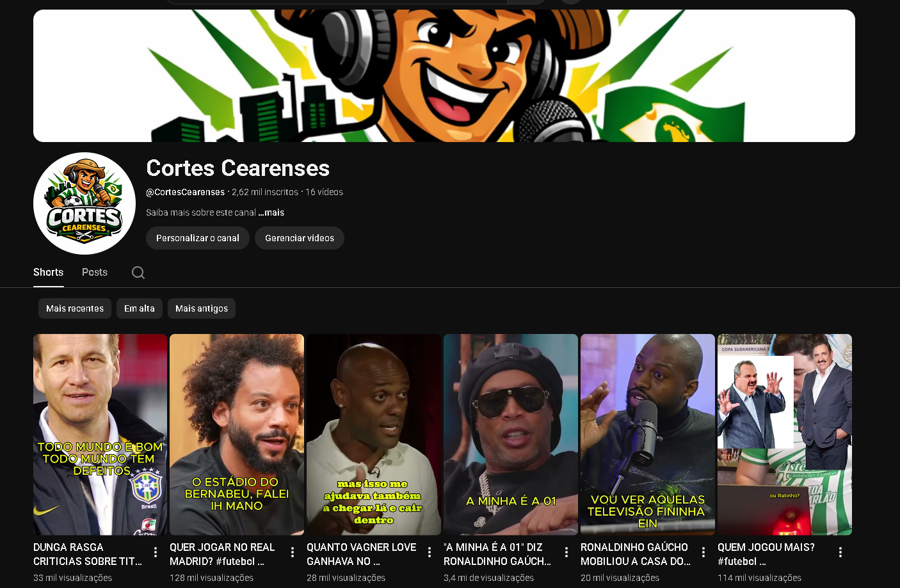
Task: Open options menu for DUNGA RASGA short
Action: [156, 552]
